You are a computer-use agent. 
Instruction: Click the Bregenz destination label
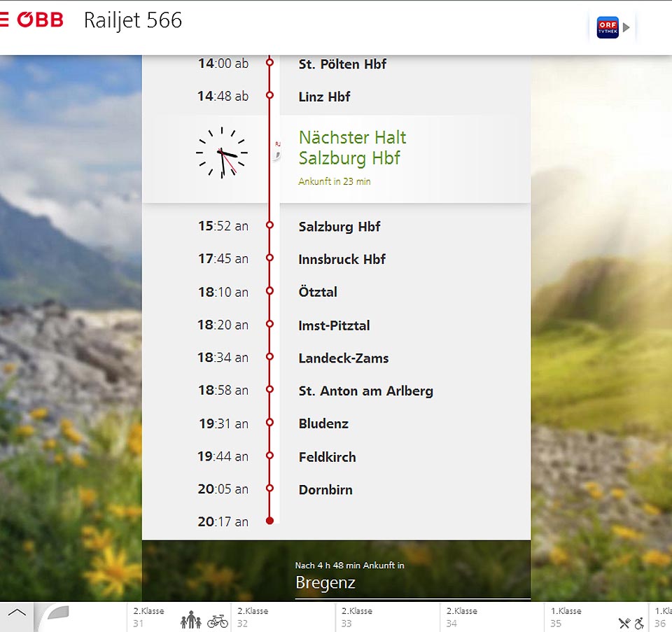pos(325,582)
